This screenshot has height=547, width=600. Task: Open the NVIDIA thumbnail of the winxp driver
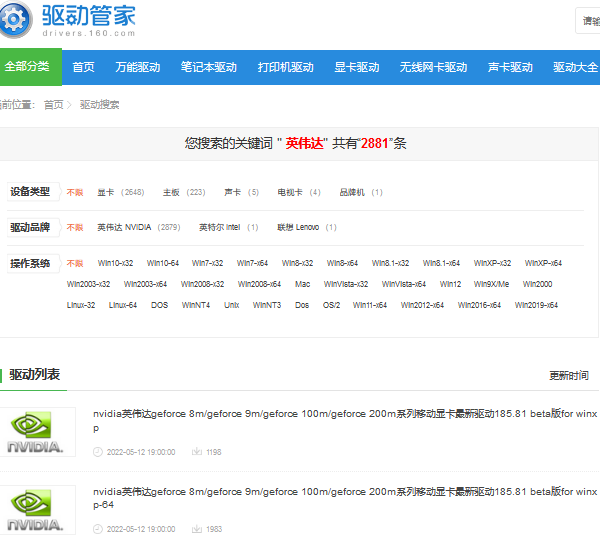pyautogui.click(x=38, y=432)
